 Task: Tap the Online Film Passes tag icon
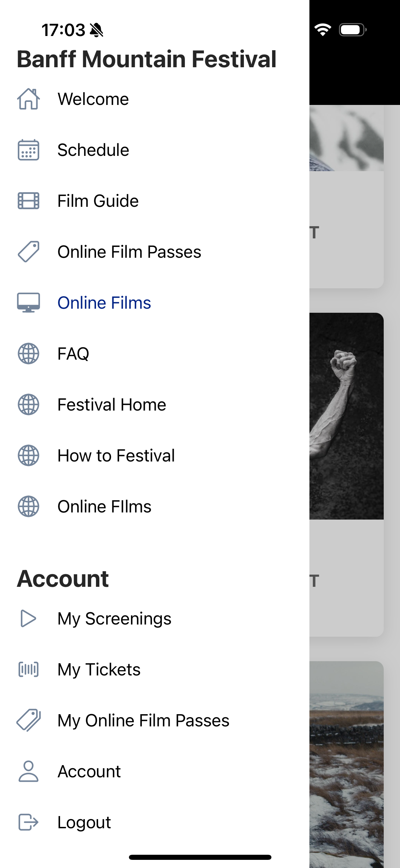(28, 252)
